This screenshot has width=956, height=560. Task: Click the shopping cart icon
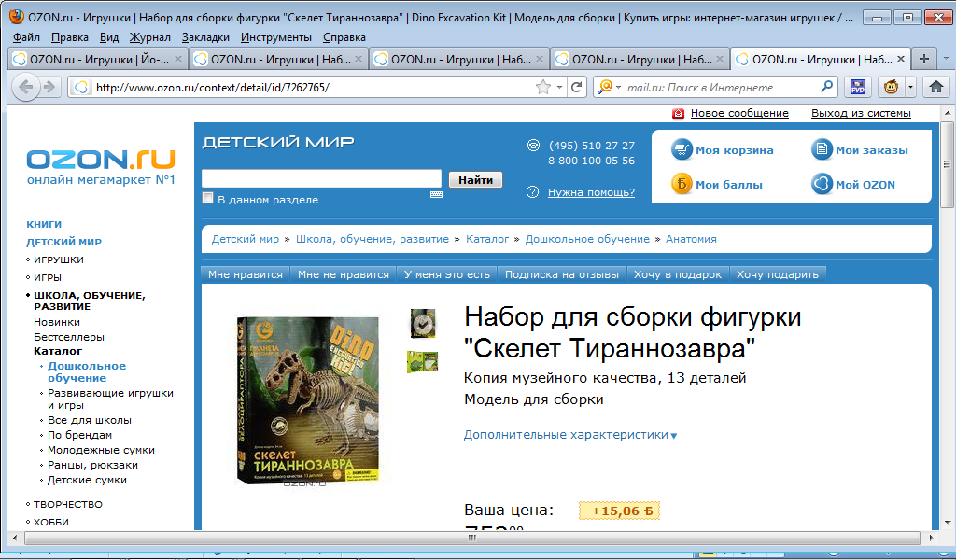tap(682, 149)
